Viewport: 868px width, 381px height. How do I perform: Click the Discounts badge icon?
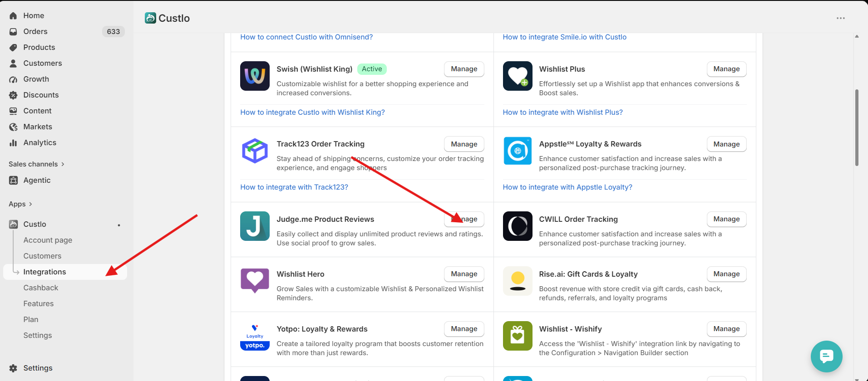click(x=13, y=95)
